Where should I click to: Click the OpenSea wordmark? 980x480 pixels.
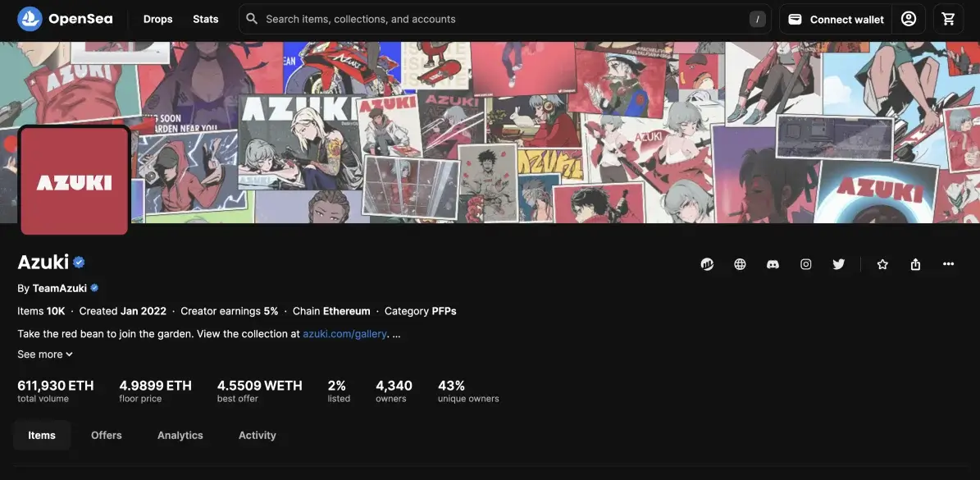click(x=80, y=19)
